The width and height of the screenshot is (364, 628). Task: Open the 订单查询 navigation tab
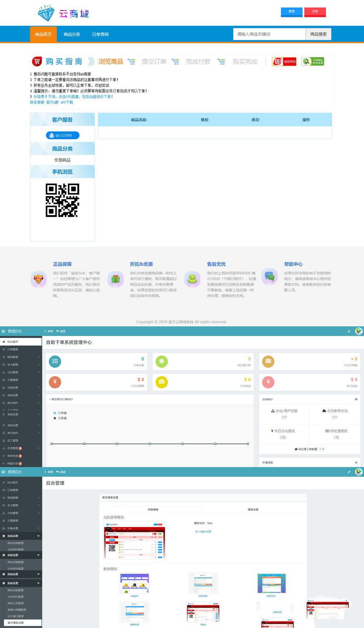(100, 34)
